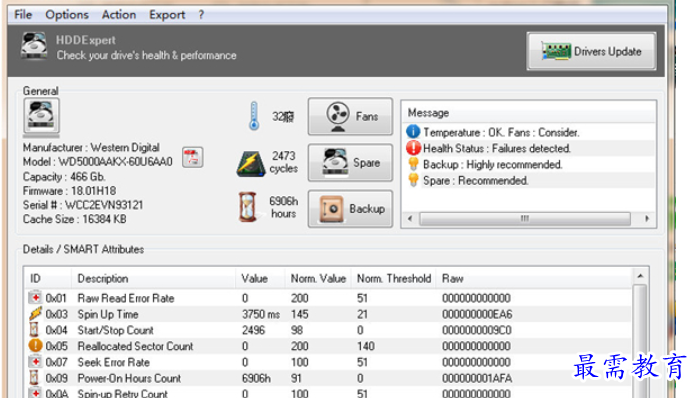Click the lightbulb icon on the Backup message
This screenshot has width=695, height=398.
pos(413,164)
